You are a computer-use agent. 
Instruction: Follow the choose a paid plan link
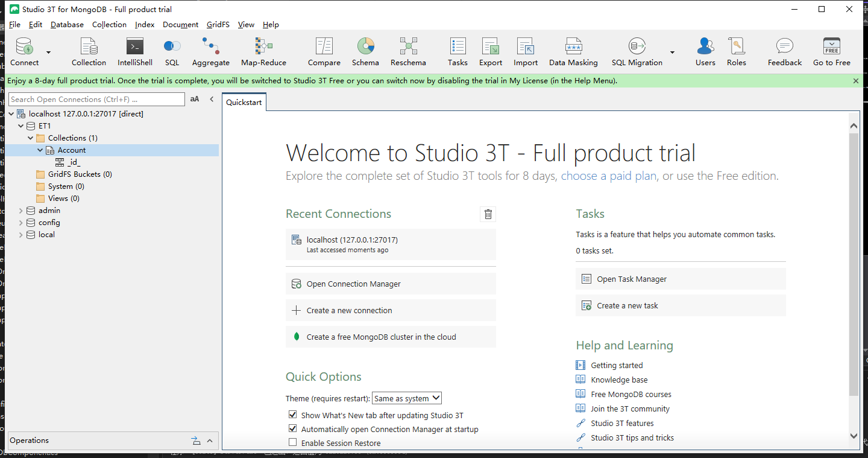[x=609, y=176]
